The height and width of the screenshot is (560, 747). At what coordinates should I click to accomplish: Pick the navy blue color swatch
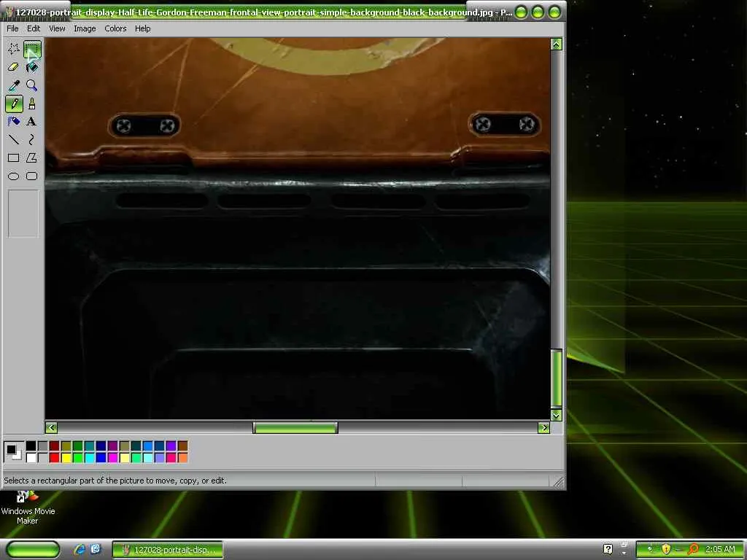101,446
